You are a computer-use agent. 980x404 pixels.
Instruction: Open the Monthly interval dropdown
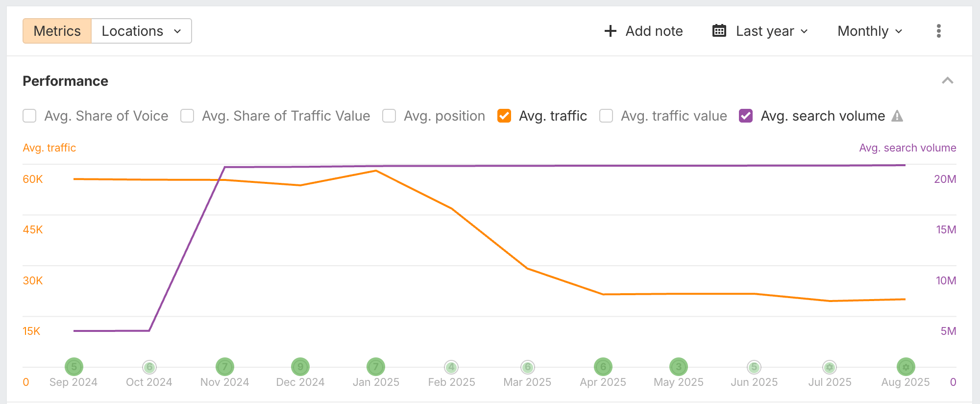point(870,31)
